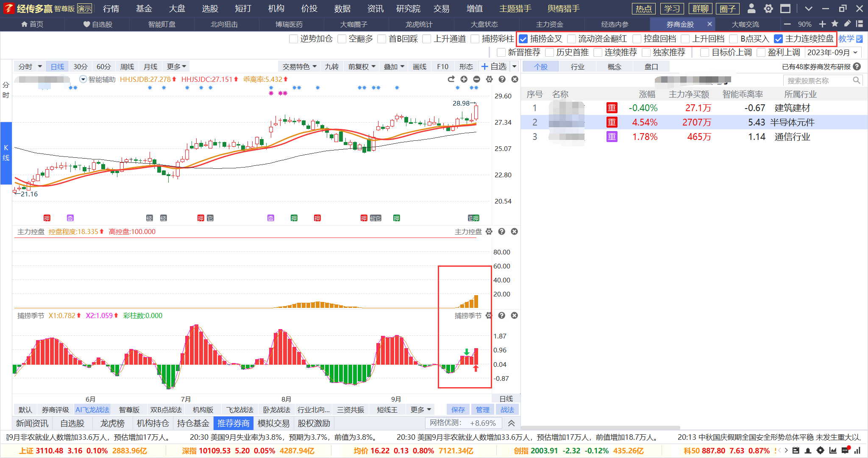Click the 热点 button
This screenshot has width=868, height=458.
[x=643, y=8]
